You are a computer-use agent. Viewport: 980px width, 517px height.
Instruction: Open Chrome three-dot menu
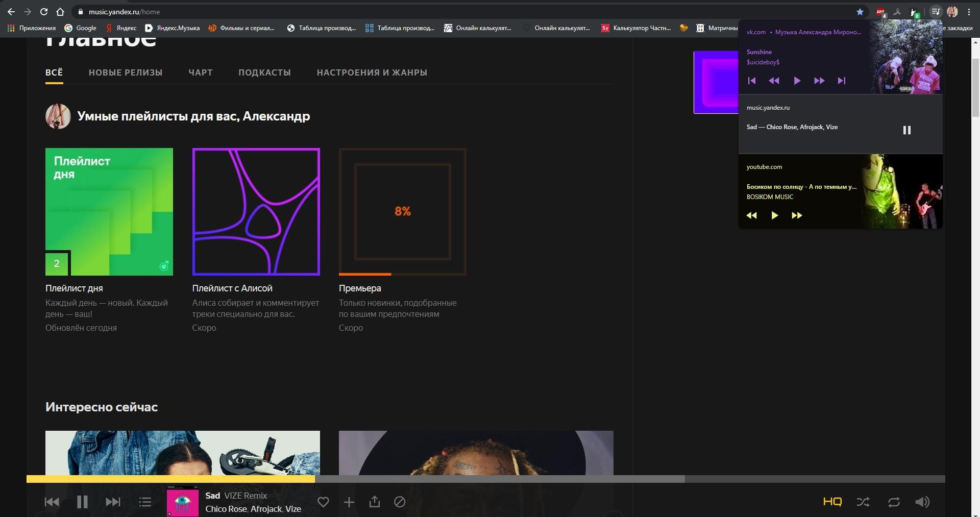click(x=969, y=12)
